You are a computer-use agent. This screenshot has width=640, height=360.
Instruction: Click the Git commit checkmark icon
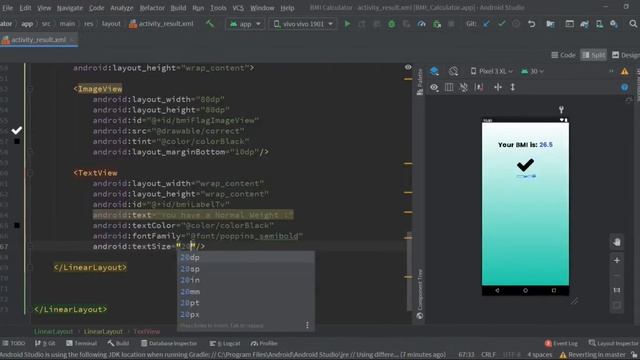(x=501, y=24)
